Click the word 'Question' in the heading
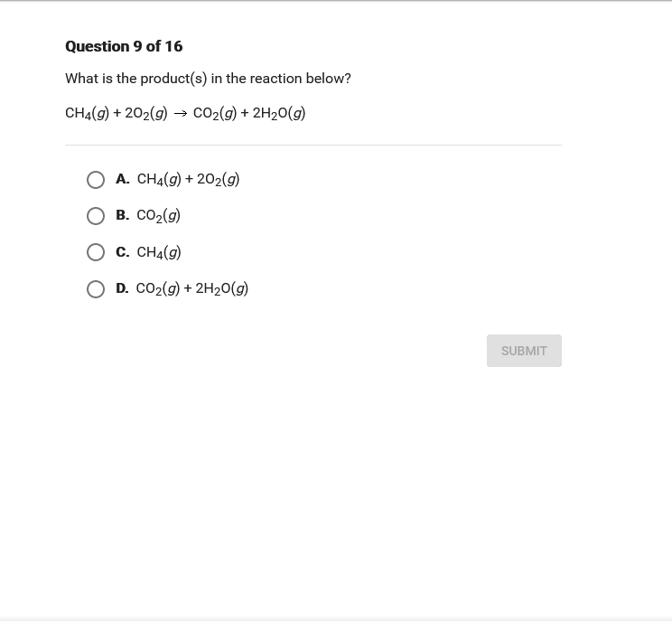 (x=97, y=46)
